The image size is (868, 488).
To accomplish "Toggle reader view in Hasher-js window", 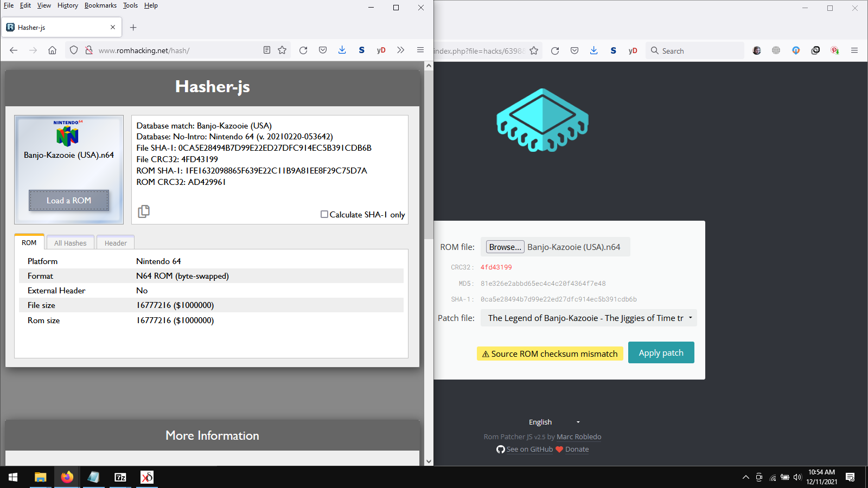I will click(x=267, y=50).
